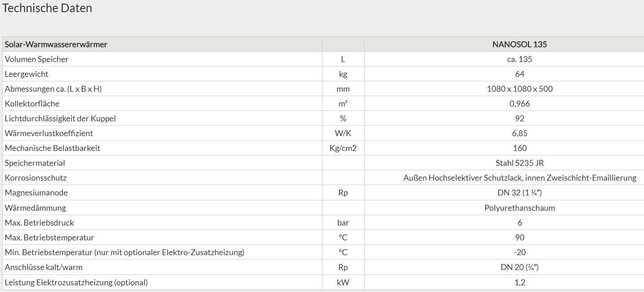
Task: Select the Volumen Speicher row label
Action: coord(36,59)
